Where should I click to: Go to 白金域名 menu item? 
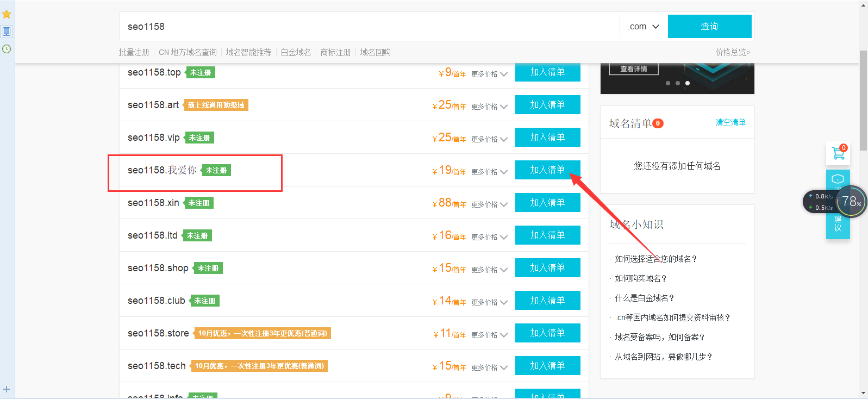point(296,52)
